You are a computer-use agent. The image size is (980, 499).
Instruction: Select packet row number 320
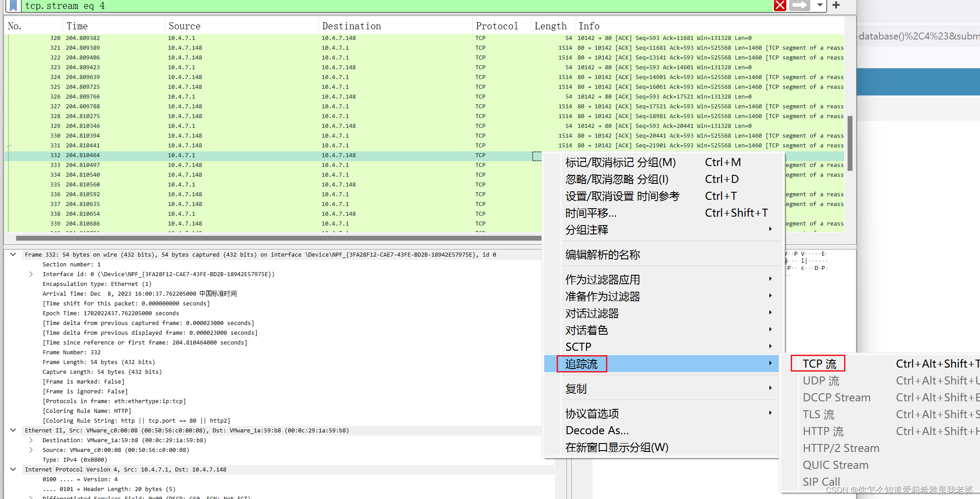(424, 38)
